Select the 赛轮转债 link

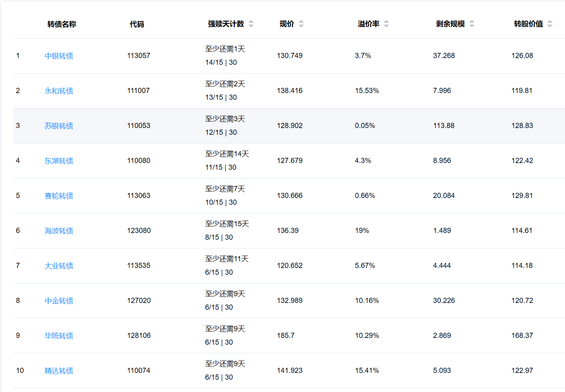point(59,196)
